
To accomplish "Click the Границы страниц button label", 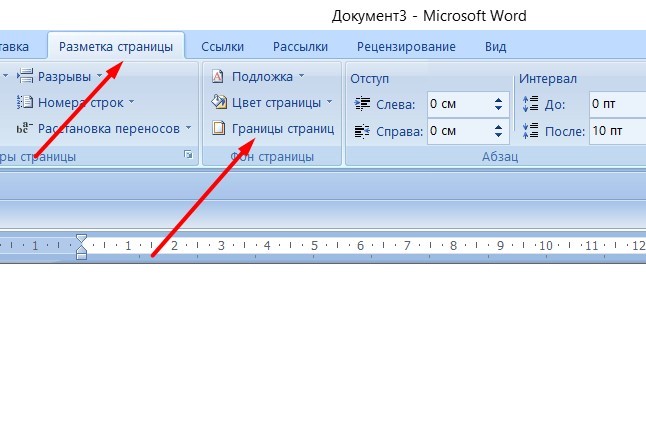I will coord(283,128).
